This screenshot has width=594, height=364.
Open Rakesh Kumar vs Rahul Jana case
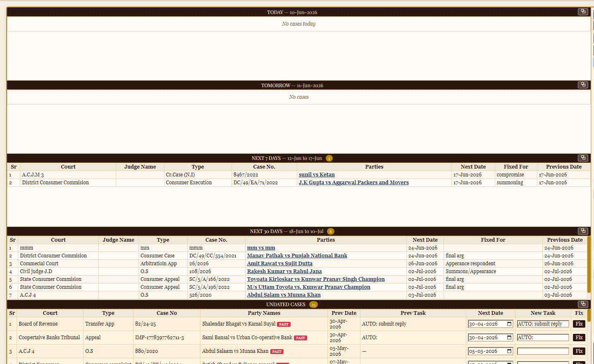coord(284,271)
